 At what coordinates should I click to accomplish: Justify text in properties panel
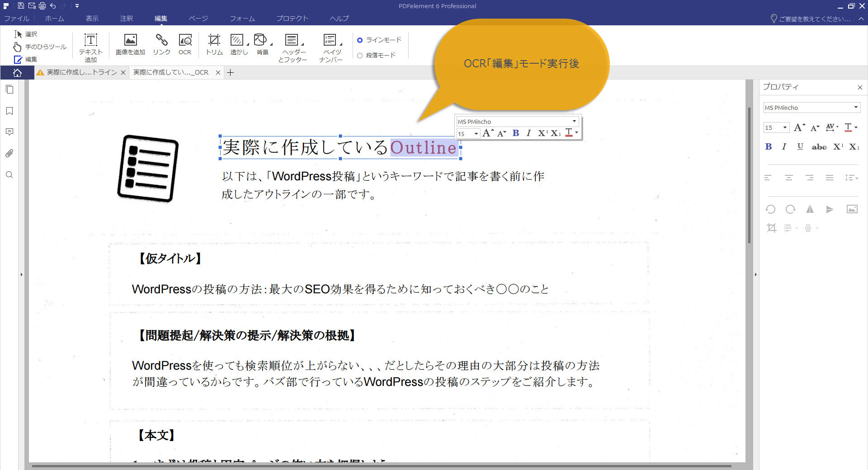coord(830,178)
